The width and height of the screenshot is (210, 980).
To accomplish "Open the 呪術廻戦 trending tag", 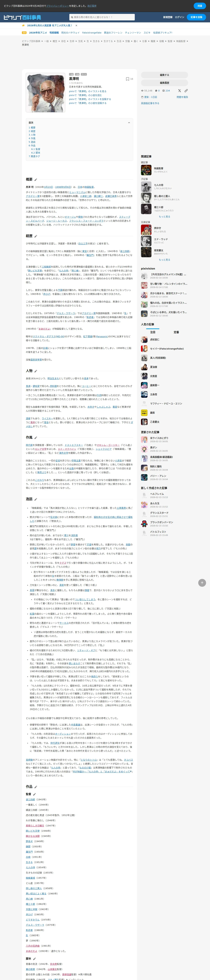I will click(x=54, y=33).
